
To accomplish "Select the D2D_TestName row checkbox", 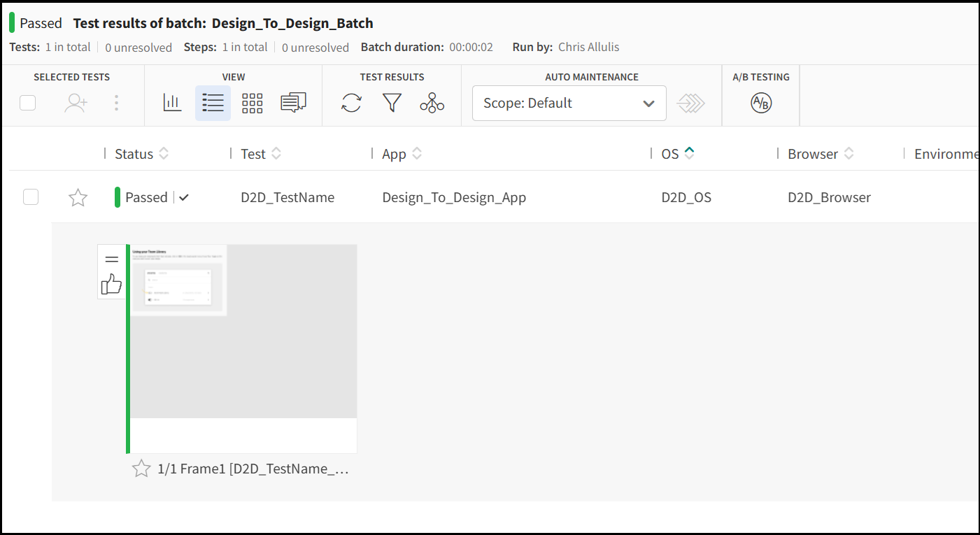I will pyautogui.click(x=30, y=197).
